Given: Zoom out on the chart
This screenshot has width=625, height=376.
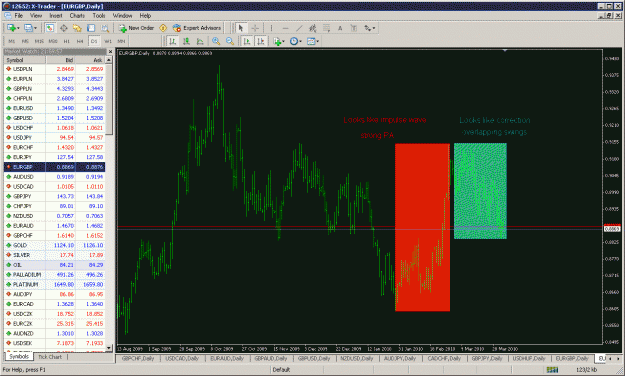Looking at the screenshot, I should pyautogui.click(x=230, y=41).
